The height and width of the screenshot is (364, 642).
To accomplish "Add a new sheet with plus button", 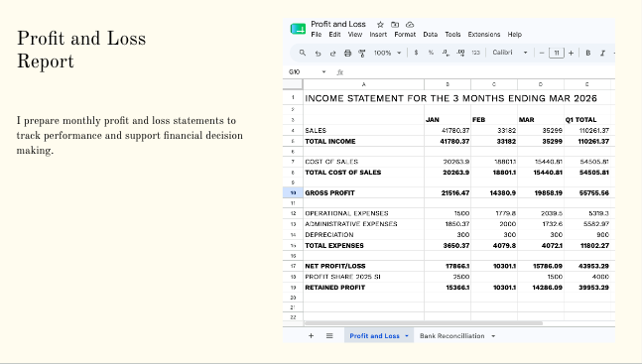I will point(312,336).
